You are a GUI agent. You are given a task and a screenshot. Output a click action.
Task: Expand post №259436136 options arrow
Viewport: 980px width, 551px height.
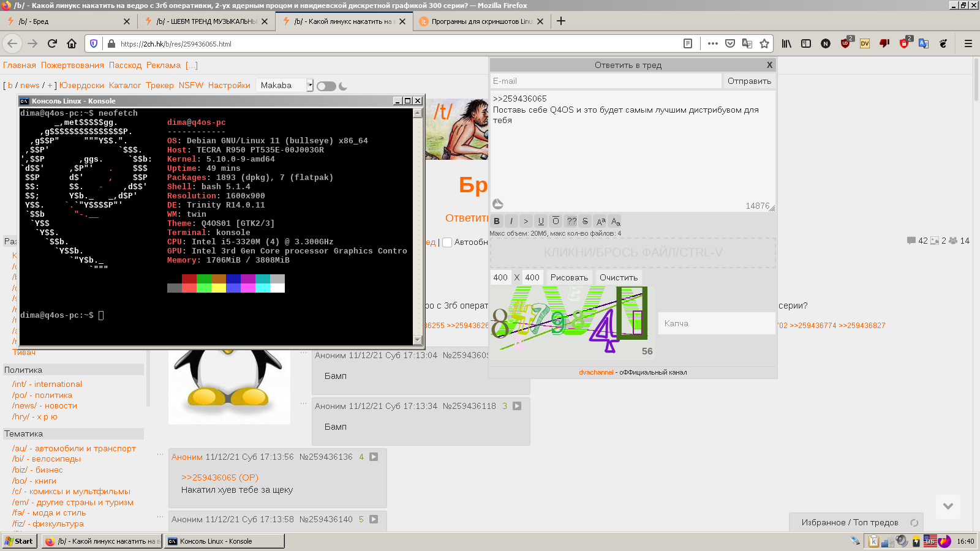coord(374,457)
